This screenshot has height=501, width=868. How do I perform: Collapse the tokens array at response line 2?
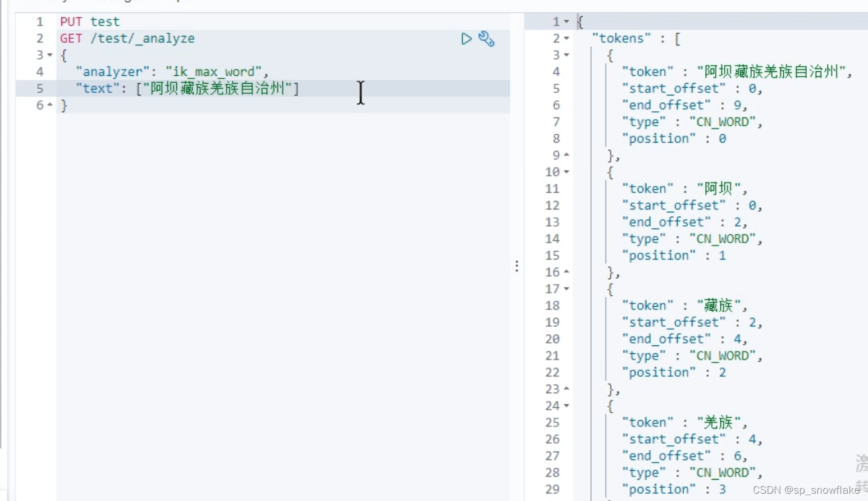pyautogui.click(x=567, y=38)
